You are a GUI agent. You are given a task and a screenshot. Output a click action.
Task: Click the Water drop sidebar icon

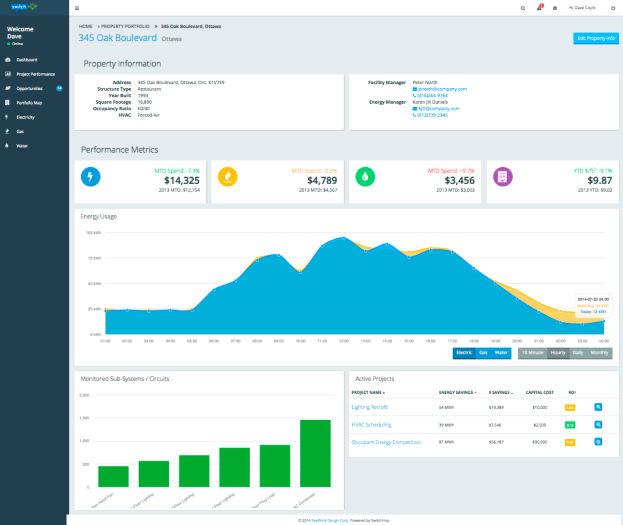coord(7,145)
